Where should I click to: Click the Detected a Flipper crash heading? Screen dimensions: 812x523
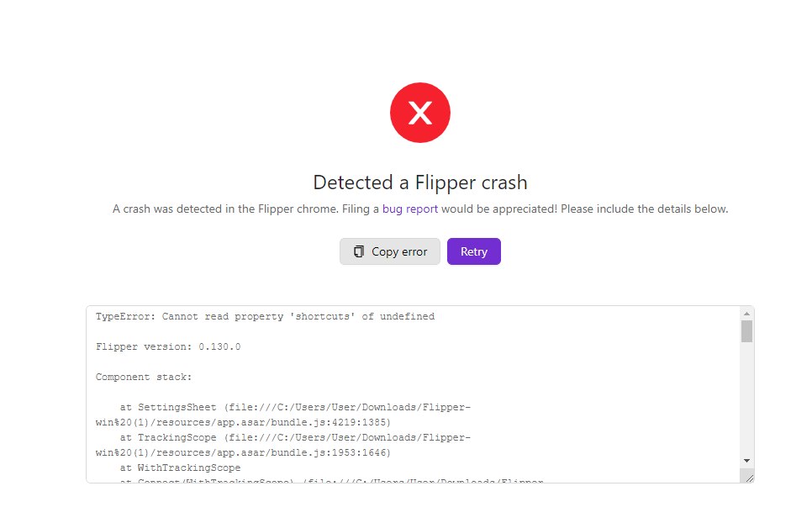pos(419,182)
